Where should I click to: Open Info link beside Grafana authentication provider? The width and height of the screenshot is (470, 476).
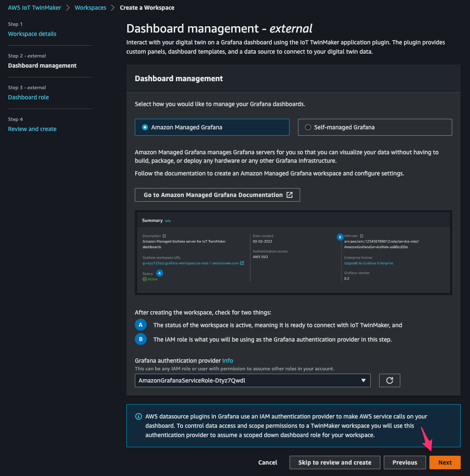click(227, 361)
